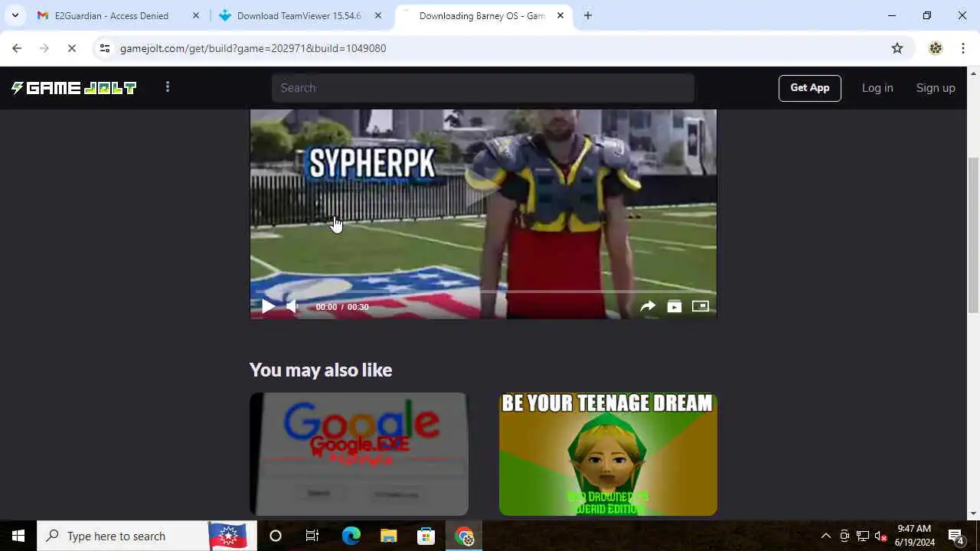Image resolution: width=980 pixels, height=551 pixels.
Task: Click the scrollbar down arrow
Action: pos(973,514)
